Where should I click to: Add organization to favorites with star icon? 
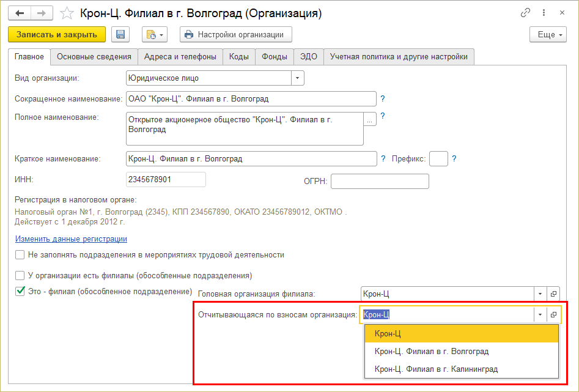[x=69, y=13]
